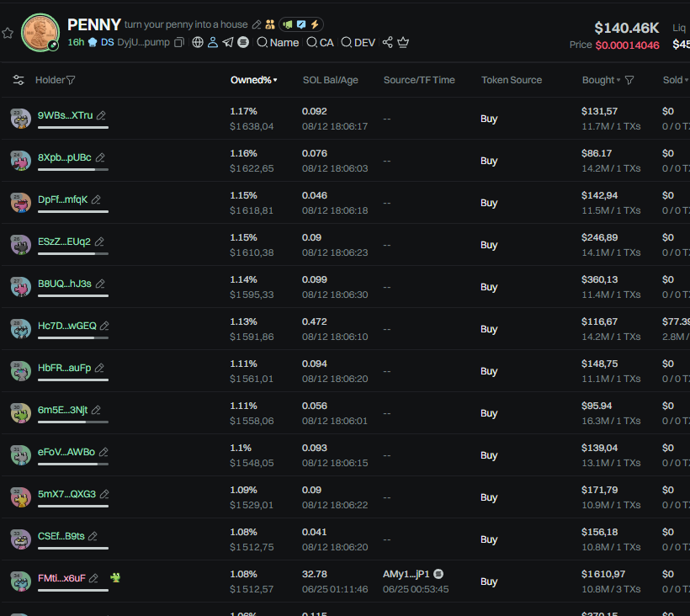This screenshot has height=616, width=690.
Task: Open the Holder column filter
Action: (71, 80)
